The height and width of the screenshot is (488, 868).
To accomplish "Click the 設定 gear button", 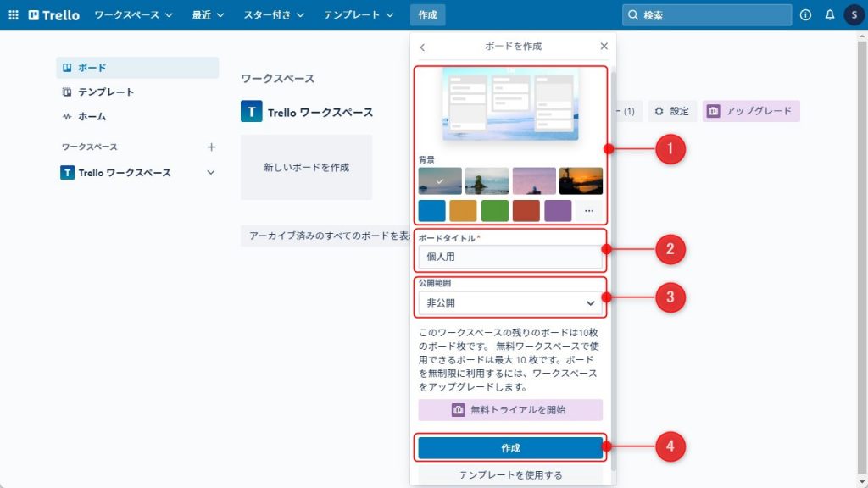I will pos(672,111).
